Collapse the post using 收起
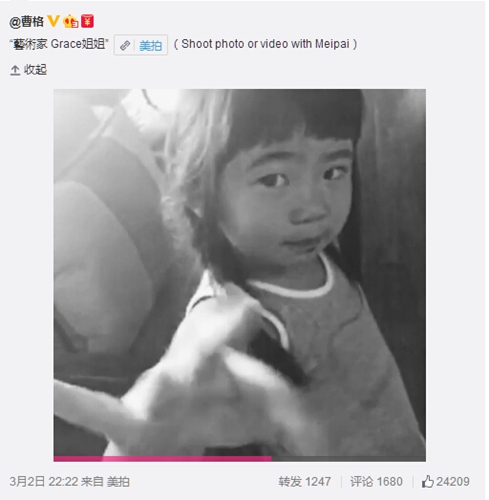489x500 pixels. [35, 70]
